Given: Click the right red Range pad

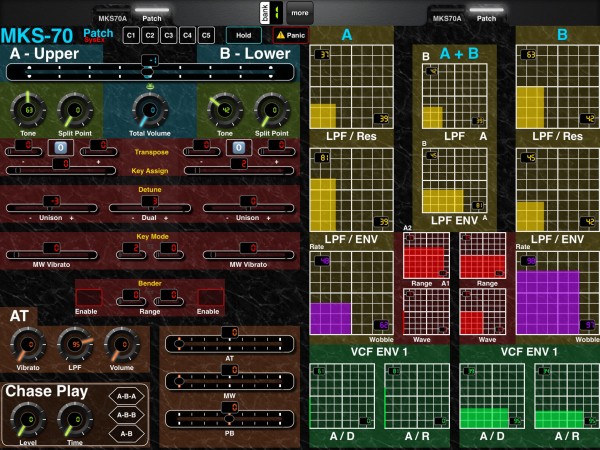Looking at the screenshot, I should [x=483, y=256].
